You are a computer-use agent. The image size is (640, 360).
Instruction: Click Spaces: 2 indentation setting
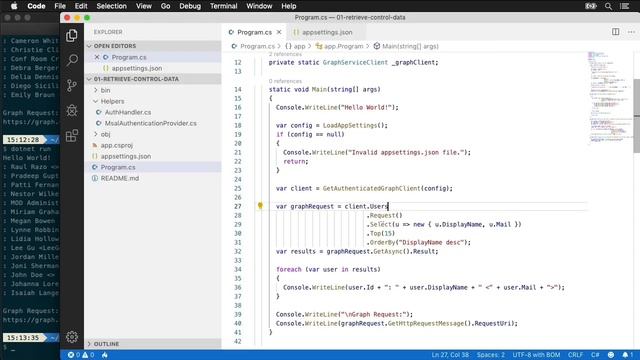tap(490, 355)
